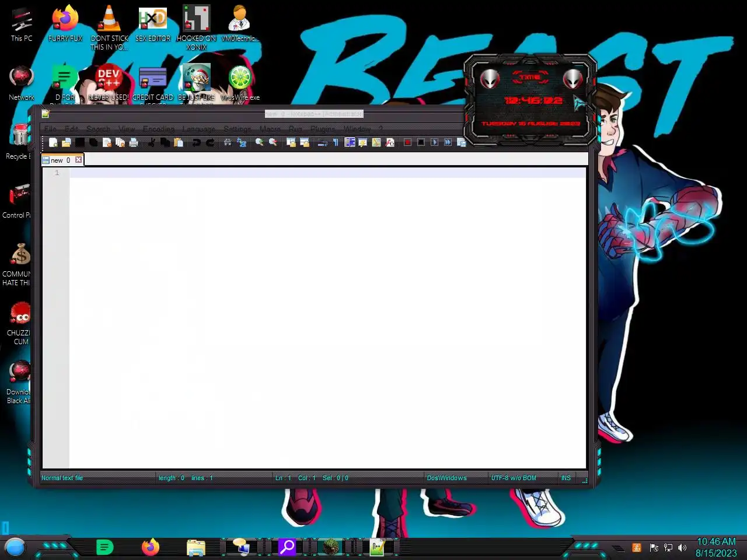747x560 pixels.
Task: Click the Close document toolbar icon
Action: click(107, 142)
